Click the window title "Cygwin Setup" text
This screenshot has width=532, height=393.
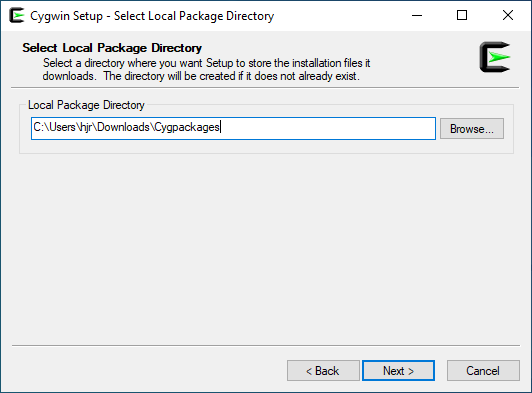[66, 16]
